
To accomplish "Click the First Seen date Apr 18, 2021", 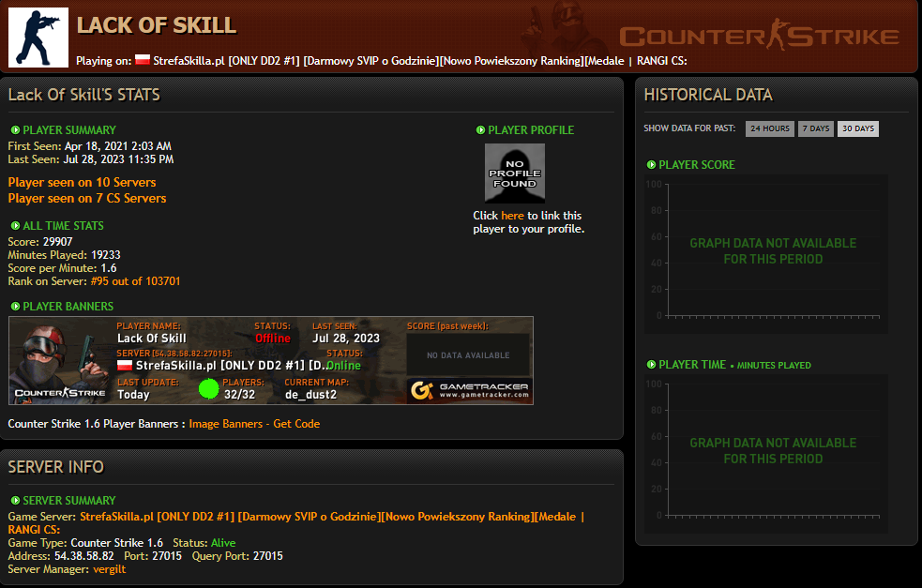I will point(118,145).
